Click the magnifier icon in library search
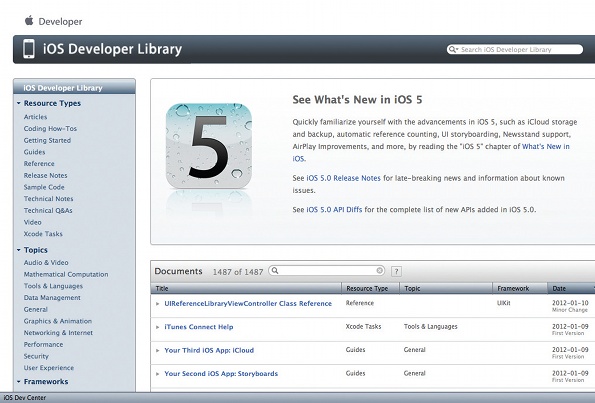Image resolution: width=595 pixels, height=403 pixels. click(x=452, y=49)
